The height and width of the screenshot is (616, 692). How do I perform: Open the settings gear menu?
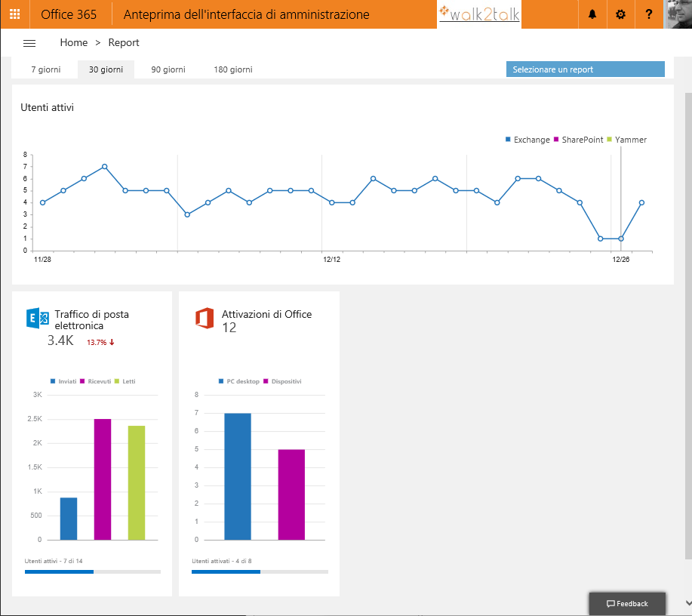click(620, 14)
